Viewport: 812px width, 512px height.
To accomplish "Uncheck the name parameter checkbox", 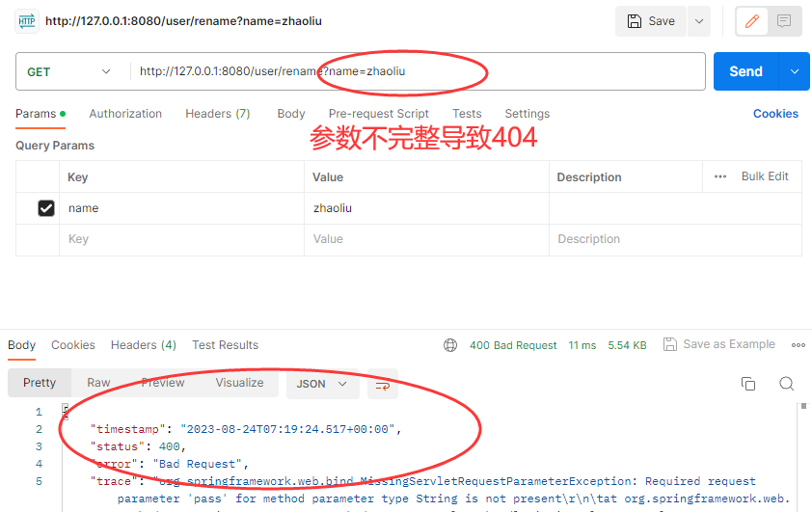I will pos(46,208).
